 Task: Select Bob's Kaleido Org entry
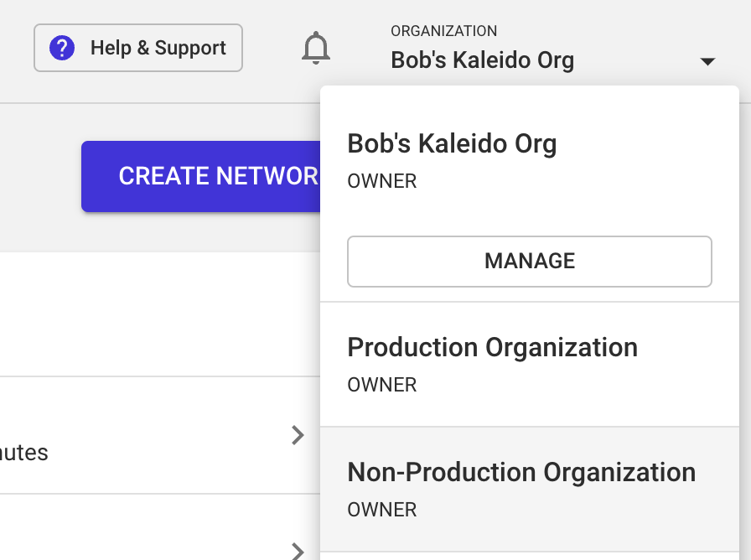452,143
